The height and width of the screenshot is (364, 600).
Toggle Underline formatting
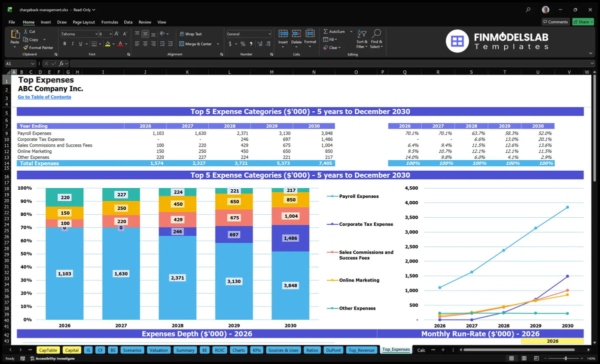click(x=81, y=44)
